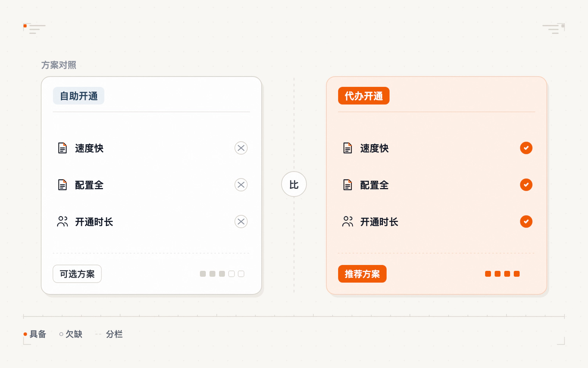588x368 pixels.
Task: Click the document icon beside 配置全 in 代办开通
Action: click(x=348, y=185)
